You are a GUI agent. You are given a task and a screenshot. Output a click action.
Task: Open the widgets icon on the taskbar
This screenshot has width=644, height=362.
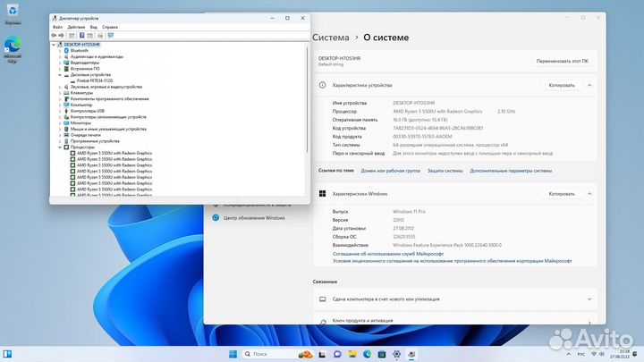point(7,354)
